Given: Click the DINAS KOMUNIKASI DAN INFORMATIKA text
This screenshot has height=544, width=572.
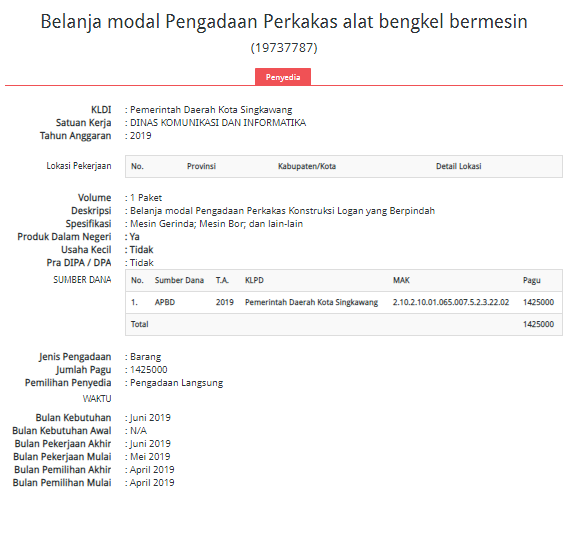Looking at the screenshot, I should coord(218,123).
